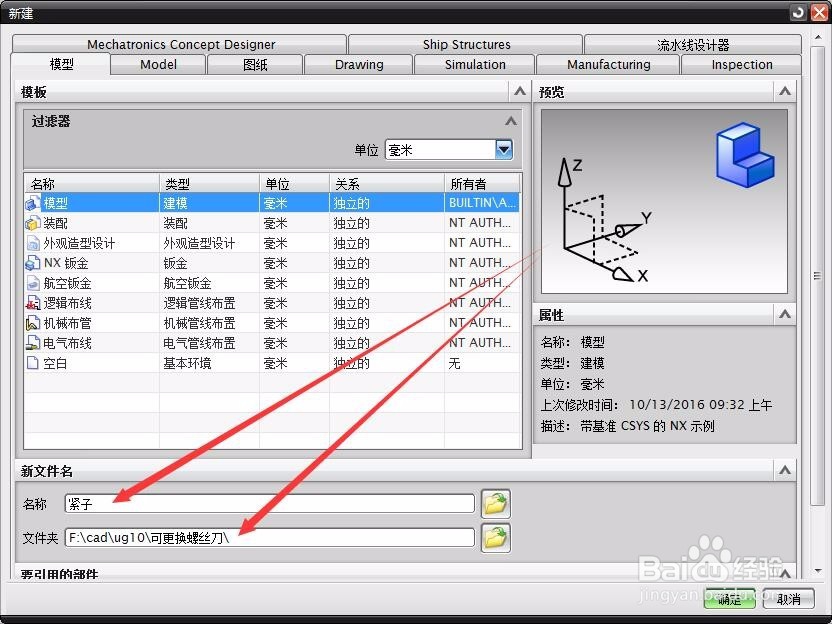Browse for file via 名称 folder icon

[x=496, y=504]
